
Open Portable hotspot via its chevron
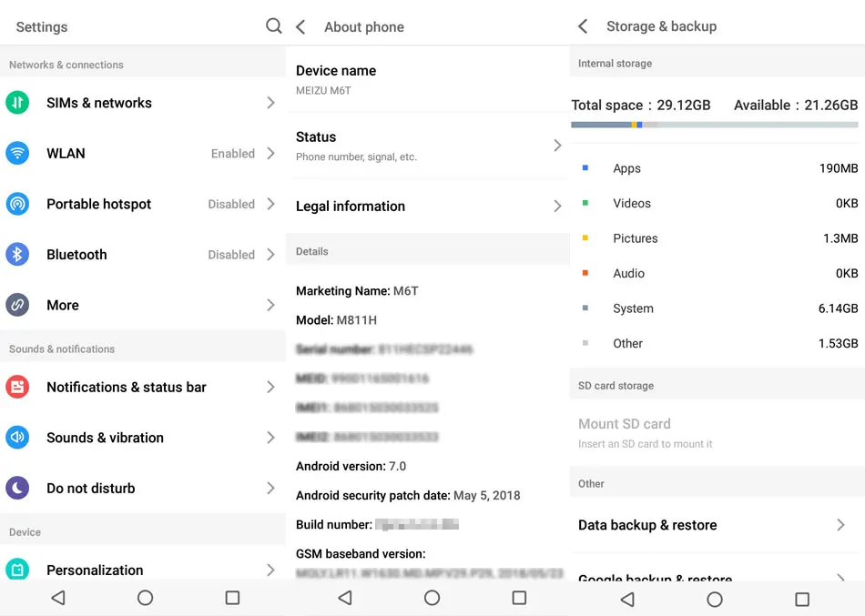(x=270, y=204)
